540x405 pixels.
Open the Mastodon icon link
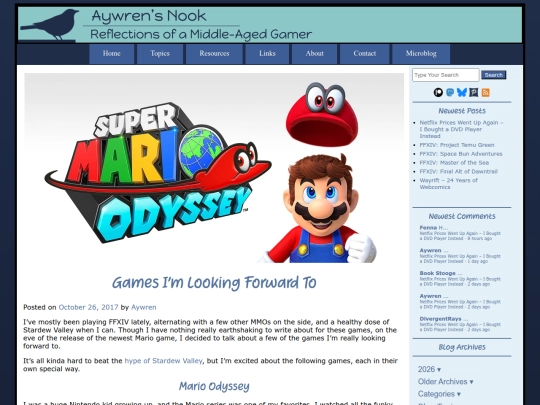point(450,92)
